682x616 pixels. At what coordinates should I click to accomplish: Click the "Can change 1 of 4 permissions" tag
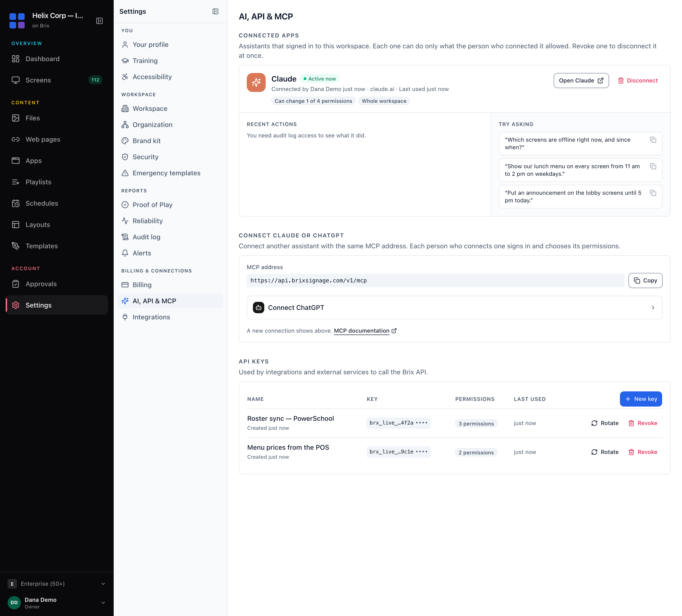[313, 101]
